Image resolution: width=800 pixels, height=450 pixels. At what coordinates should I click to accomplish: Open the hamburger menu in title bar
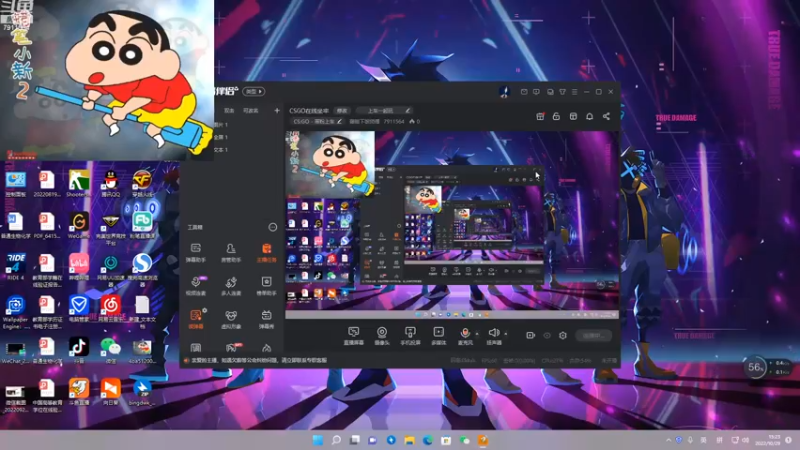pos(574,92)
